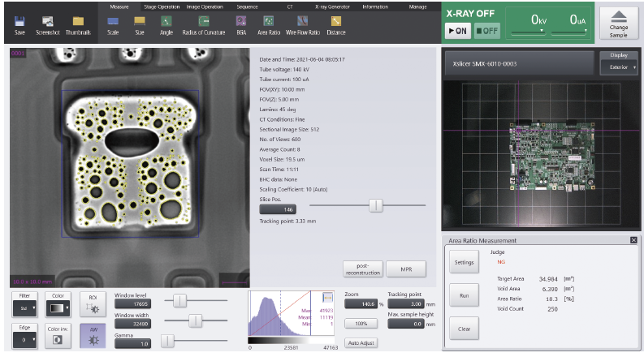Click the circuit board in exterior view
Image resolution: width=644 pixels, height=357 pixels.
coord(552,157)
